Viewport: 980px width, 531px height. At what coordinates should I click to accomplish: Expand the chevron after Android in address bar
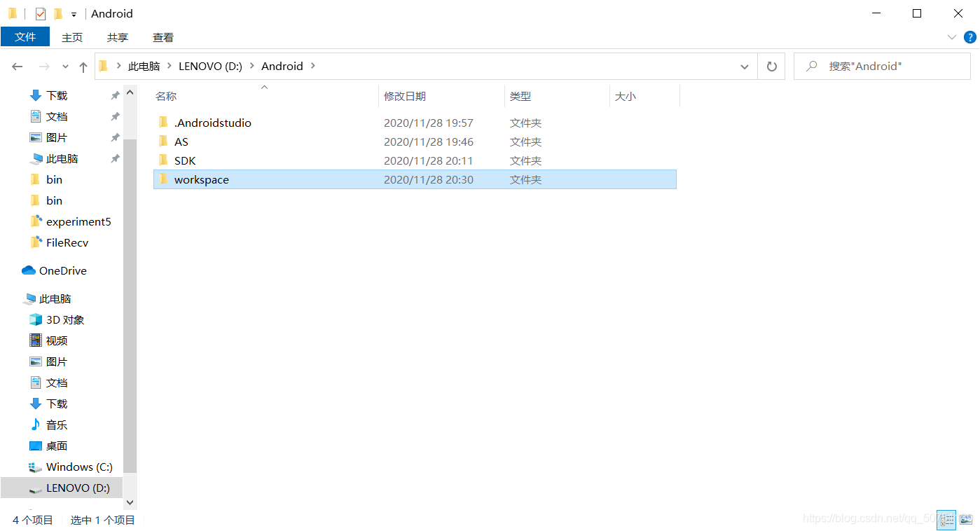tap(312, 66)
